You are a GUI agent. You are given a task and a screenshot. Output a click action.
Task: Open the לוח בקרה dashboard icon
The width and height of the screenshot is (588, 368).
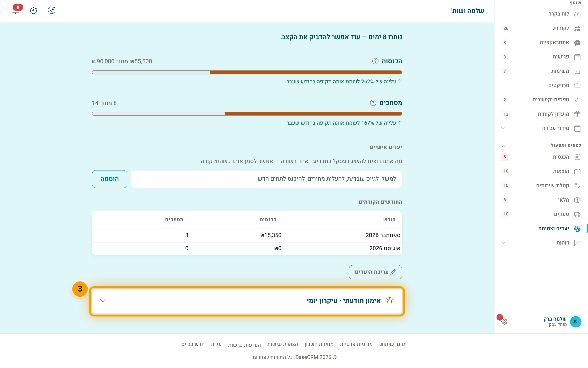coord(577,14)
